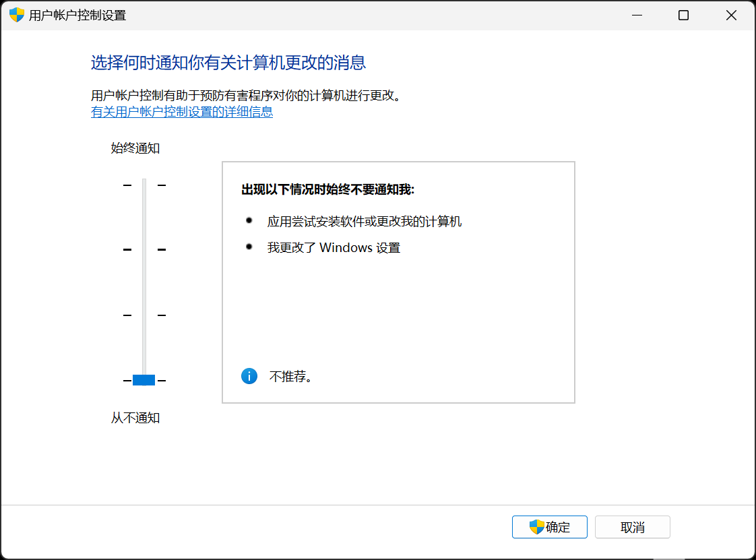Click the 取消 button
The height and width of the screenshot is (560, 756).
[632, 527]
